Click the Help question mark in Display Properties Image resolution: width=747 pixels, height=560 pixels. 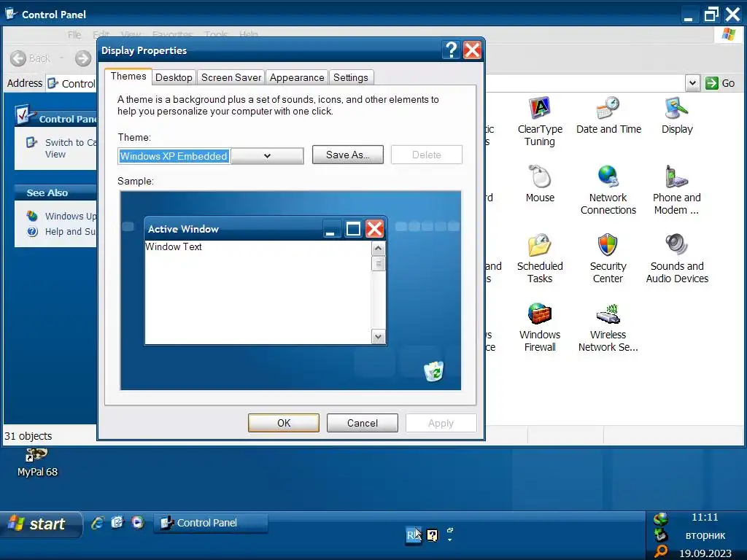pos(451,50)
